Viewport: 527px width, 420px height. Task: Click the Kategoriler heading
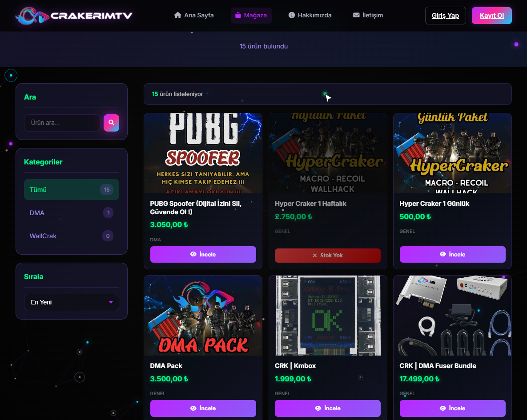point(43,162)
